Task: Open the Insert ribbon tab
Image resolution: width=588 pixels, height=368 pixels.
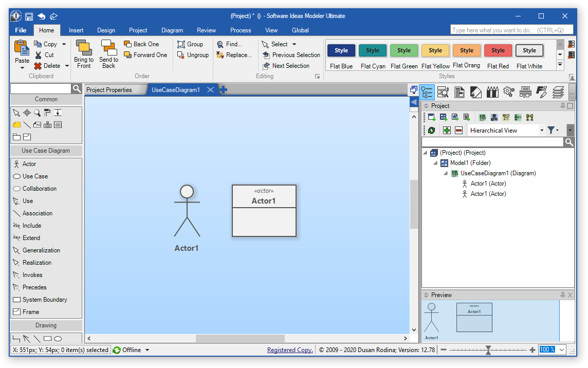Action: coord(76,30)
